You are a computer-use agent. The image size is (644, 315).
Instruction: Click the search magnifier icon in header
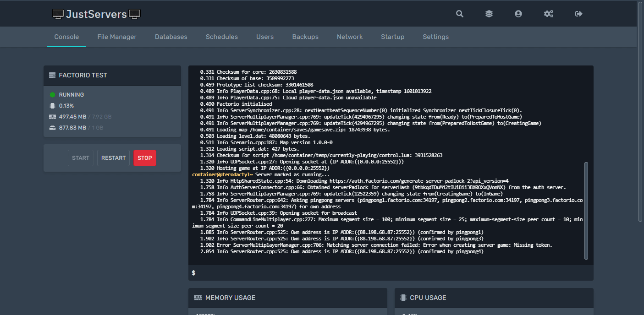(x=460, y=14)
